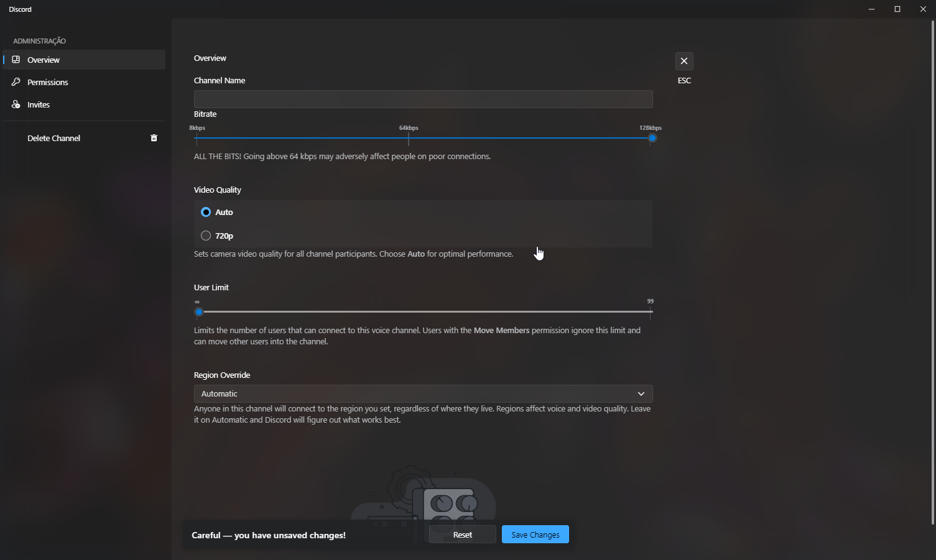Select Auto video quality
Viewport: 936px width, 560px height.
pos(205,211)
